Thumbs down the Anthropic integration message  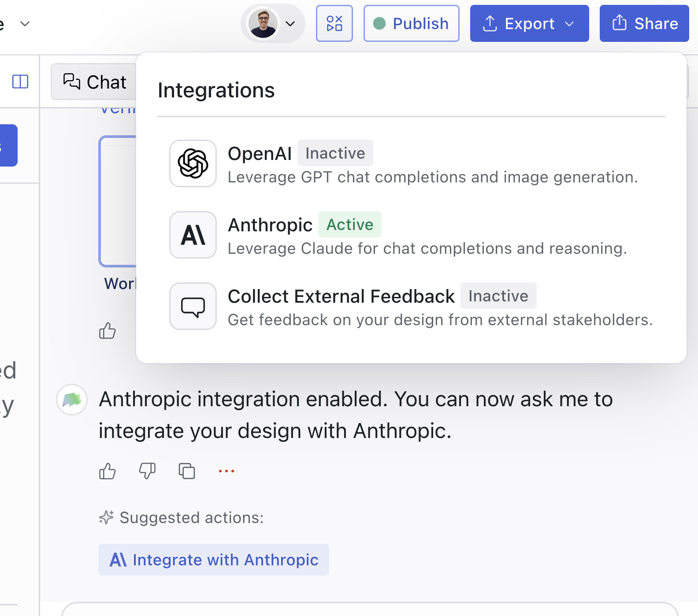pyautogui.click(x=147, y=471)
